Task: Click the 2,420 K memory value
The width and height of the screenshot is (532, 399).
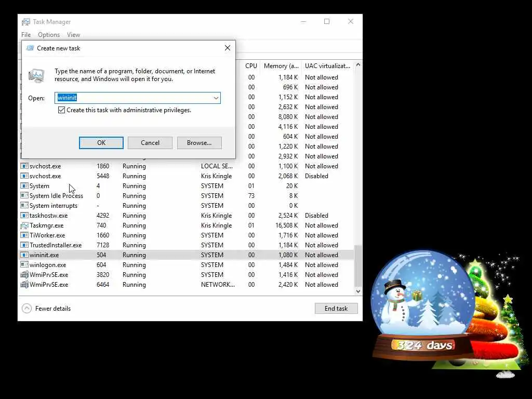Action: pos(288,284)
